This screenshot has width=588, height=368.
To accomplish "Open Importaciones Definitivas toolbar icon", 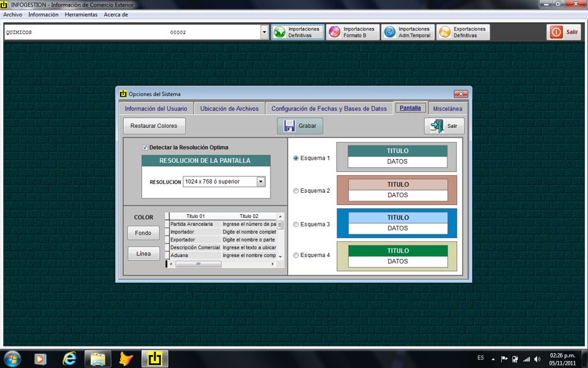I will pyautogui.click(x=279, y=32).
